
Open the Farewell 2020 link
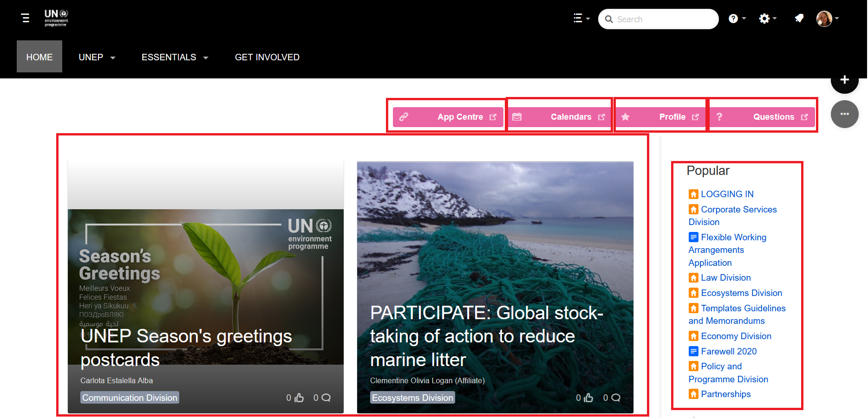(729, 351)
